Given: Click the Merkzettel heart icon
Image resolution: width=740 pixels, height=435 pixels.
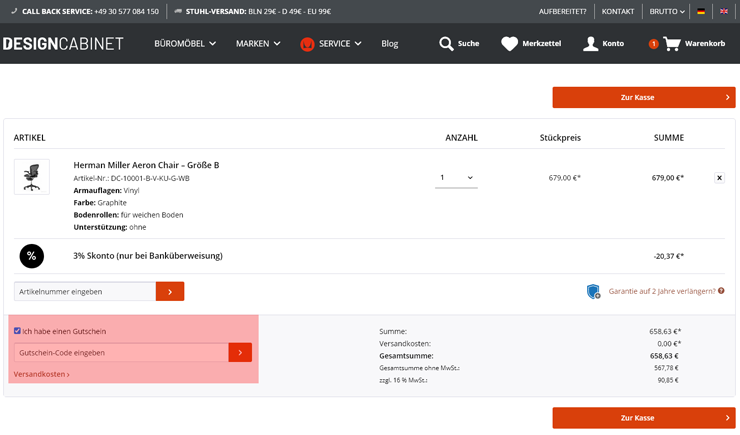Looking at the screenshot, I should (x=509, y=43).
